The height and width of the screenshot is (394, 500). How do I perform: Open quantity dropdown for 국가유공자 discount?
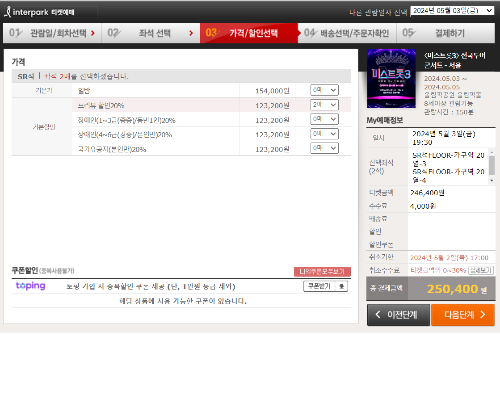point(324,148)
